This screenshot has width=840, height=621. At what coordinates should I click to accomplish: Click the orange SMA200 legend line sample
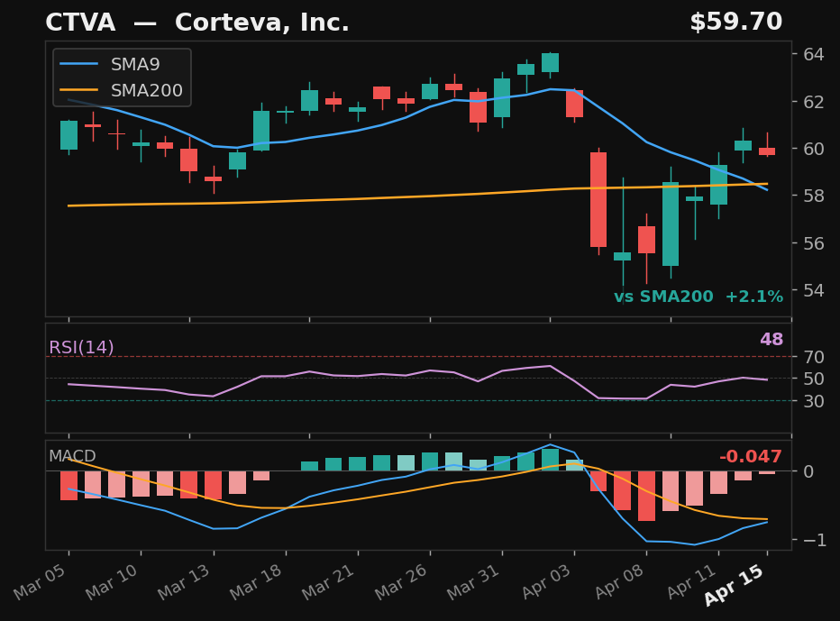click(x=79, y=90)
